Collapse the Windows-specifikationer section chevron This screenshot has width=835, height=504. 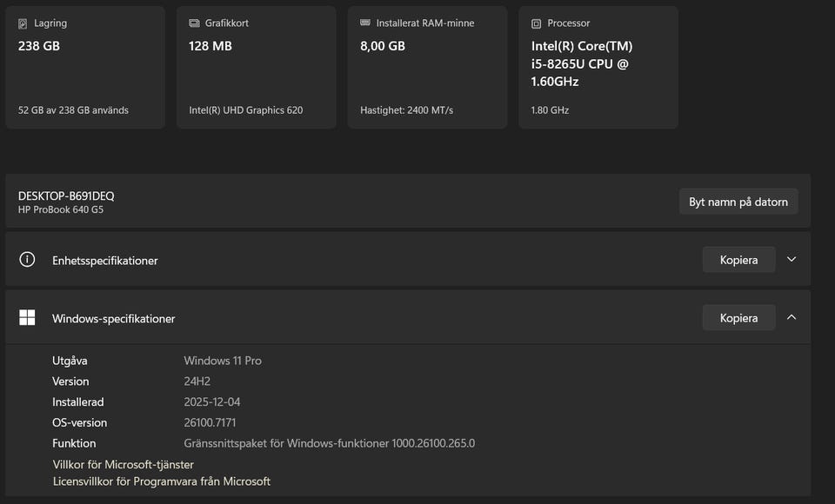click(x=792, y=318)
